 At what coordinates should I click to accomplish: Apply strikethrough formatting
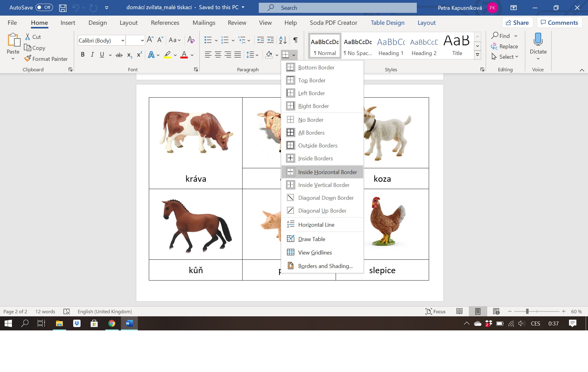(119, 55)
